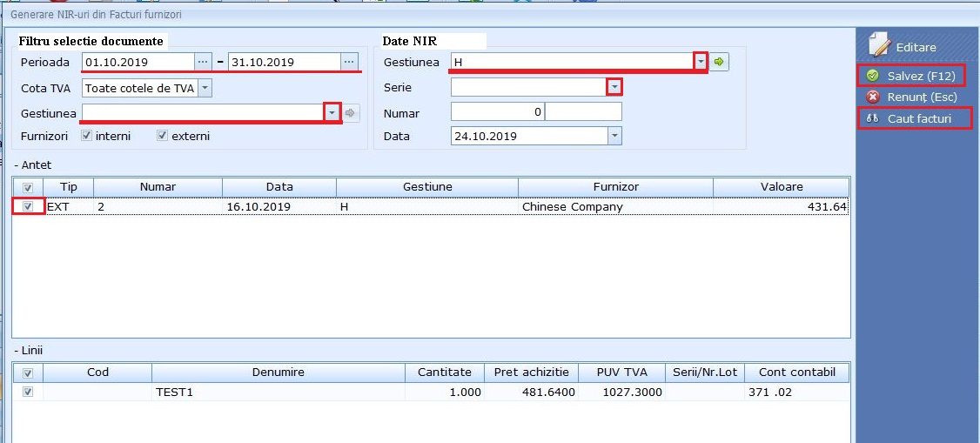Click the Serie input field

tap(529, 88)
